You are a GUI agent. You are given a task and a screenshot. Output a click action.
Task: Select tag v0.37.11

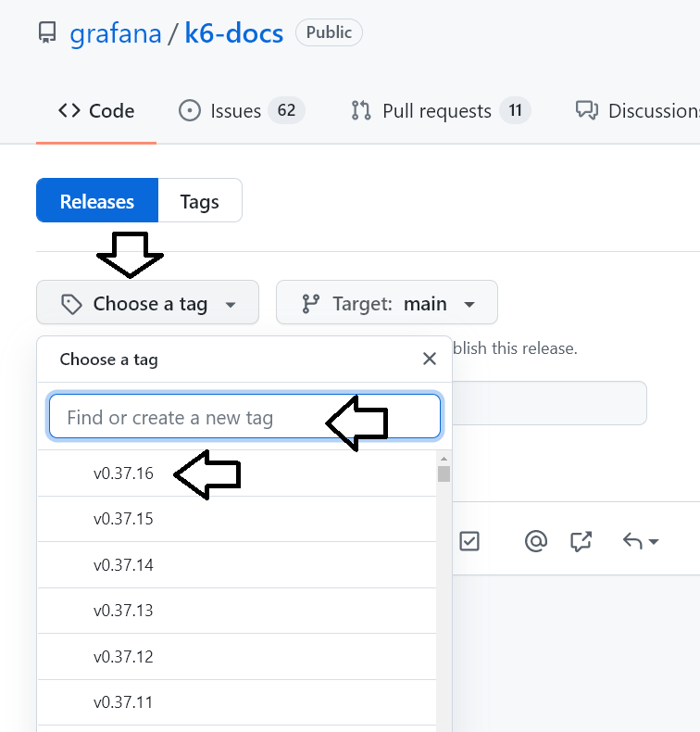237,702
